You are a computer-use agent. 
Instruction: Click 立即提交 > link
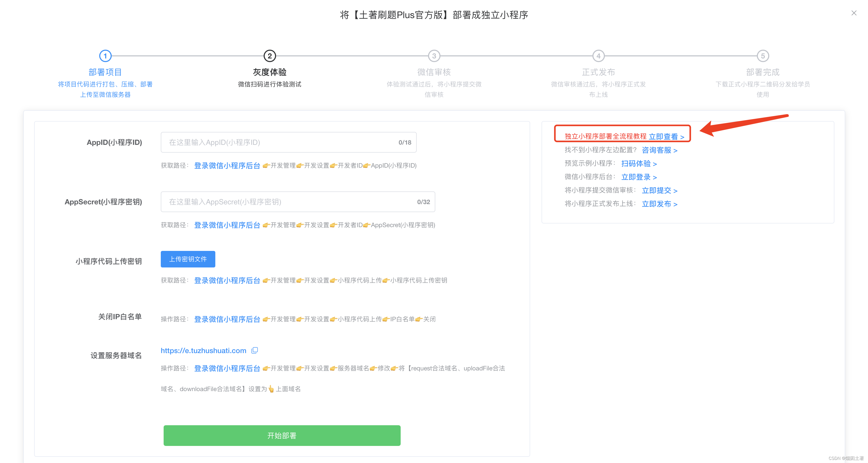(x=659, y=191)
